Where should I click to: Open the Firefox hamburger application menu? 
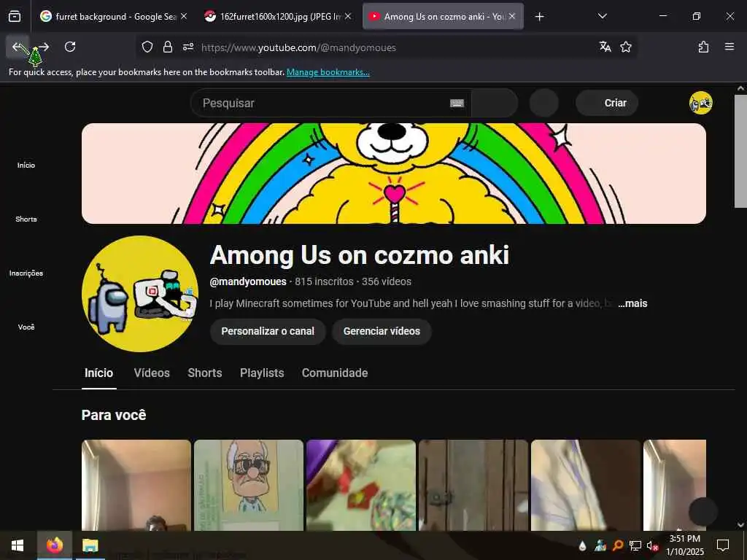click(729, 47)
